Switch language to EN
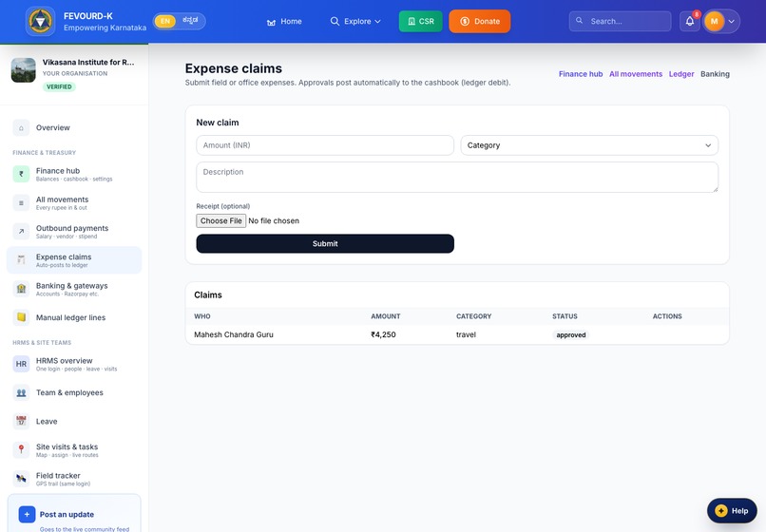766x532 pixels. pos(165,21)
